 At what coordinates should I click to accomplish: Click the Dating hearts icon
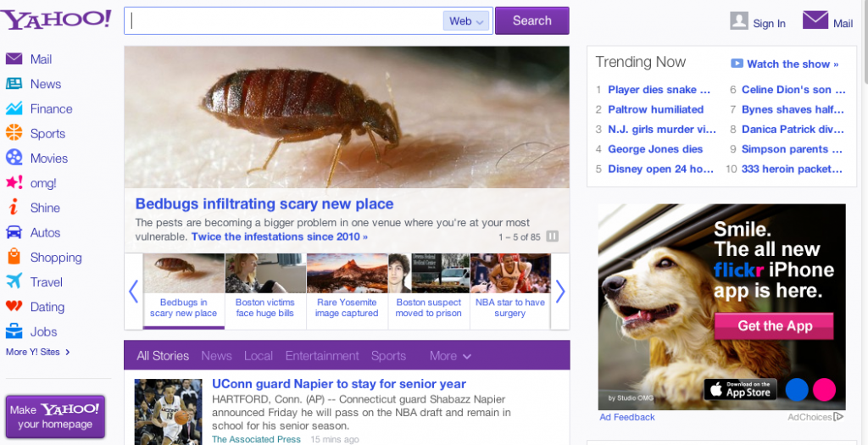pos(14,307)
